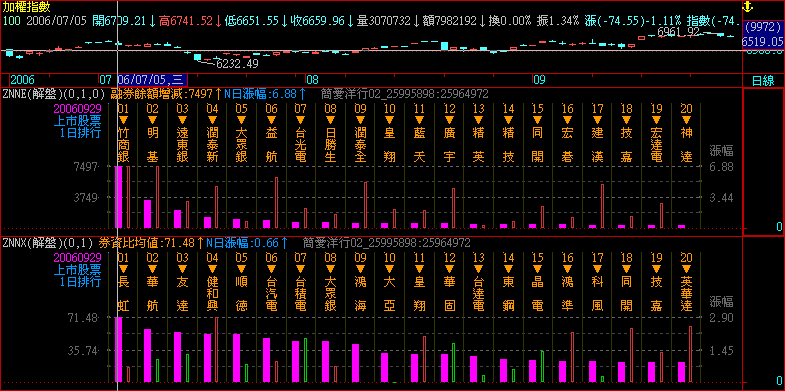Click orange arrow above 宏碁 column
Image resolution: width=785 pixels, height=391 pixels.
tap(567, 120)
